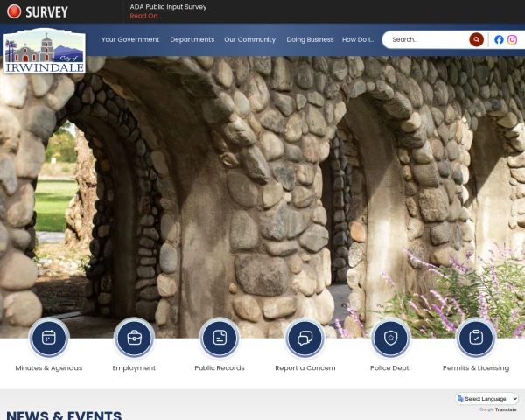Image resolution: width=525 pixels, height=420 pixels.
Task: Click the Report a Concern text label
Action: (305, 367)
